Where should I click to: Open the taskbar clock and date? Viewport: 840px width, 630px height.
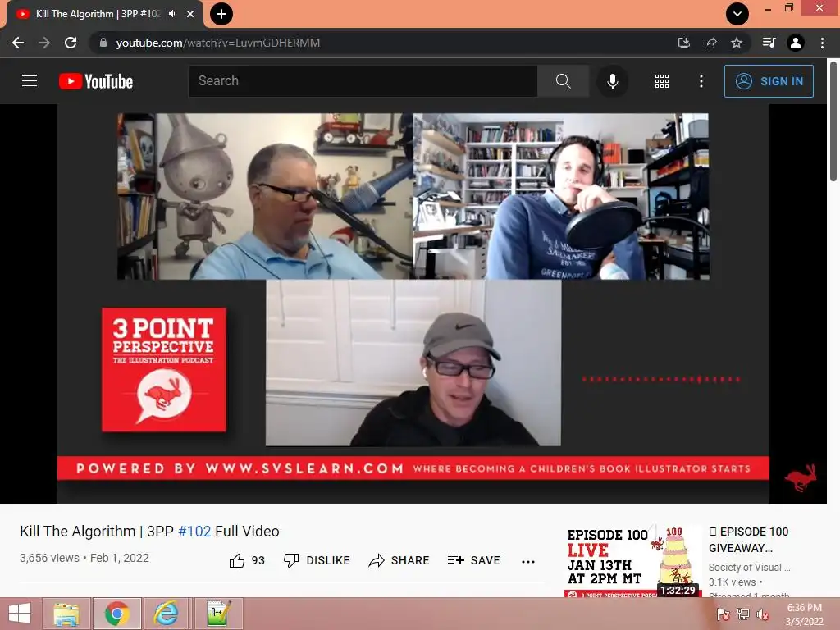pyautogui.click(x=804, y=614)
